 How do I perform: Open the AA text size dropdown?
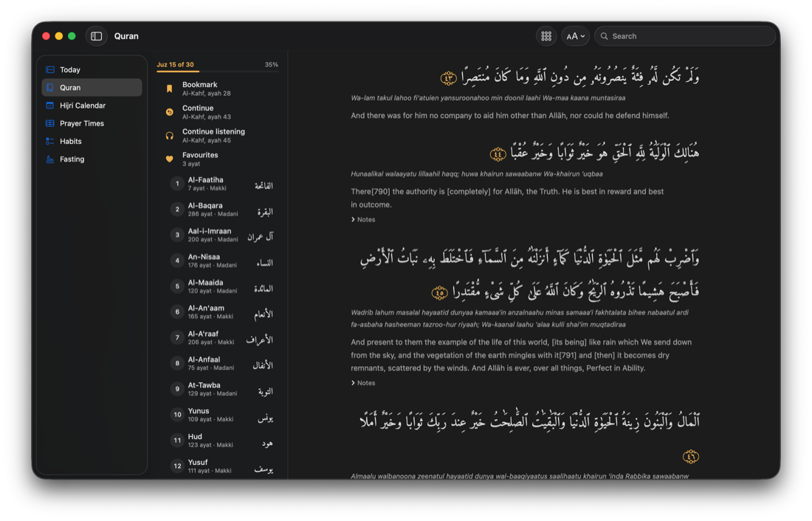(x=575, y=36)
